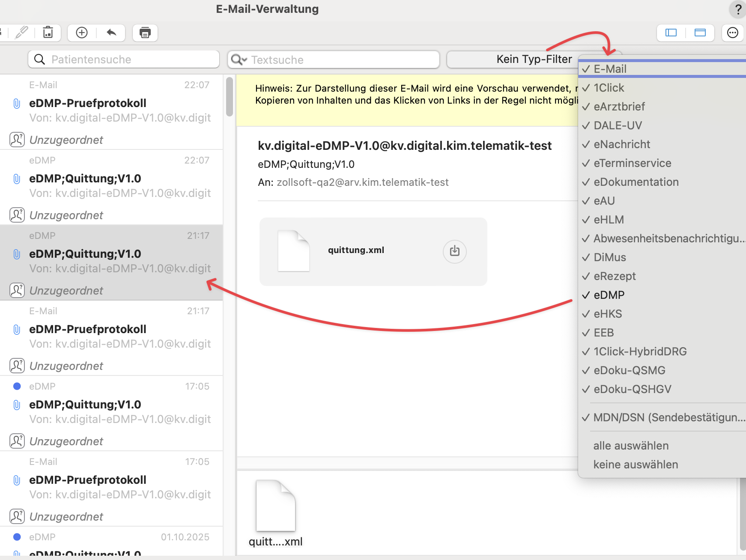Image resolution: width=746 pixels, height=560 pixels.
Task: Uncheck the eRezept type filter
Action: [x=615, y=276]
